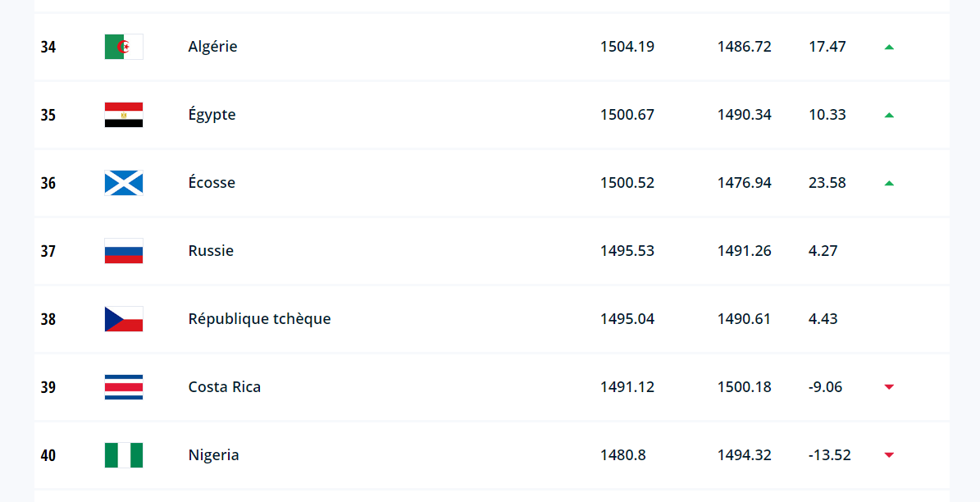Open the République tchèque team link
Viewport: 980px width, 502px height.
pyautogui.click(x=259, y=319)
